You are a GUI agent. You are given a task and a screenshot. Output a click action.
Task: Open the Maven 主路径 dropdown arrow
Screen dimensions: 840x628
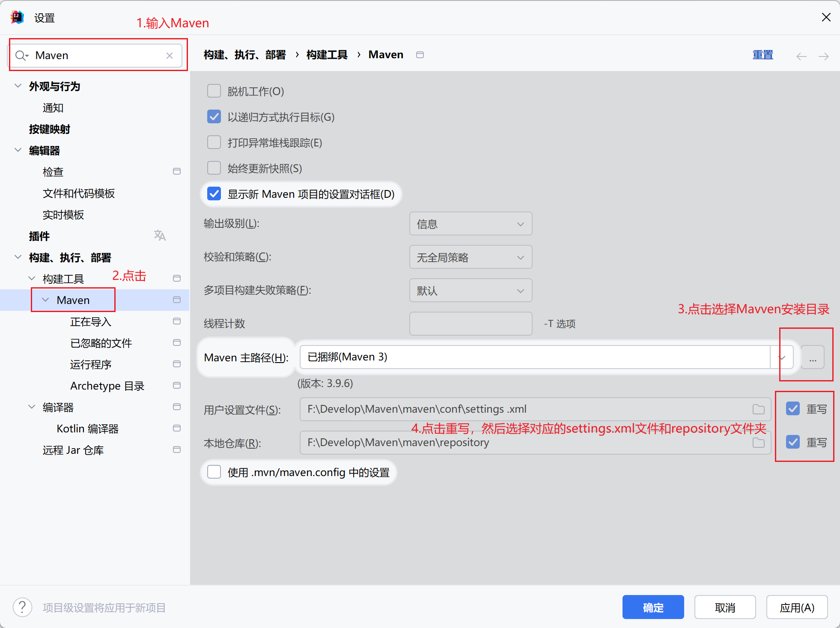782,357
